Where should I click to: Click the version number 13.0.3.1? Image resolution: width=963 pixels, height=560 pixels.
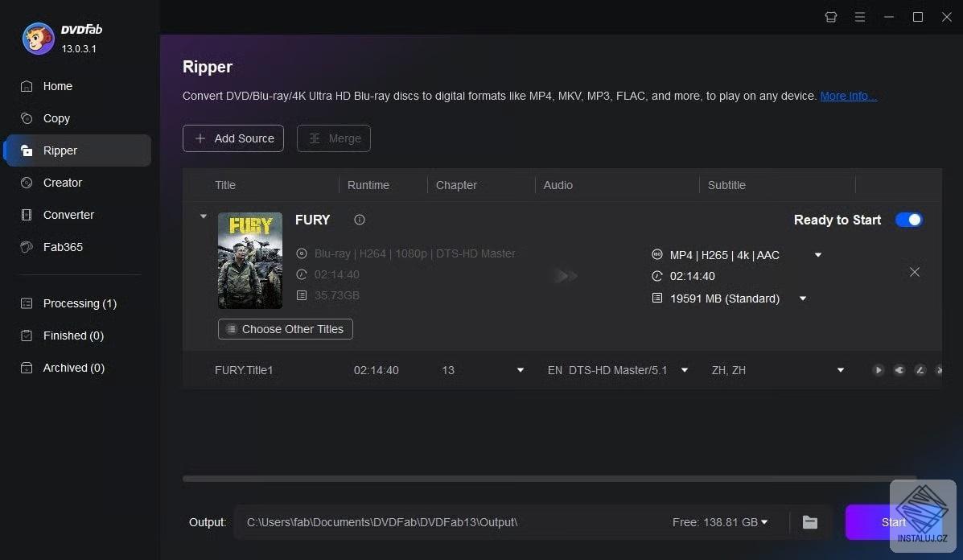[x=79, y=48]
